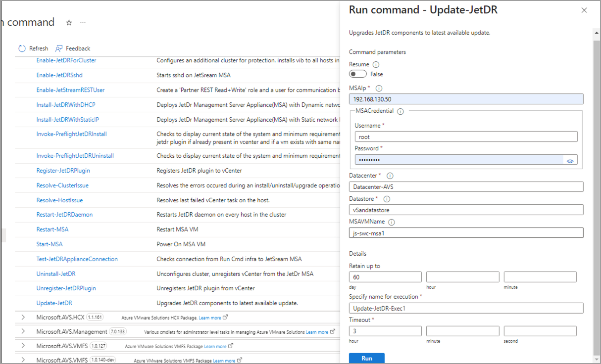
Task: Click the Datastore input field
Action: (x=466, y=210)
